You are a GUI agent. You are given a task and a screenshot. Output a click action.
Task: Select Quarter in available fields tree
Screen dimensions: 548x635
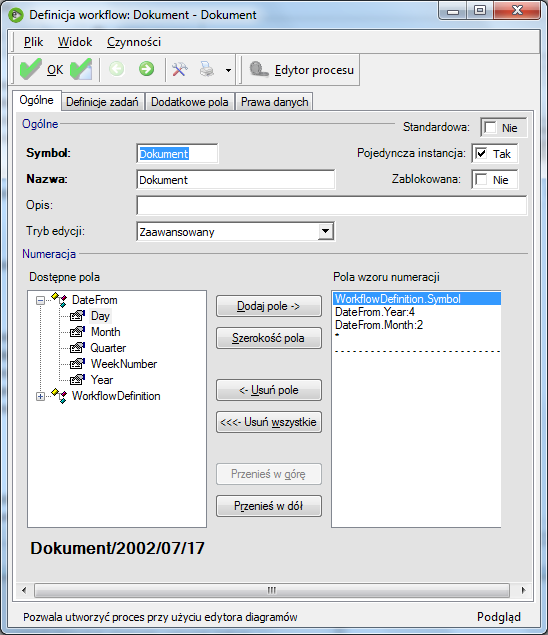pyautogui.click(x=108, y=348)
